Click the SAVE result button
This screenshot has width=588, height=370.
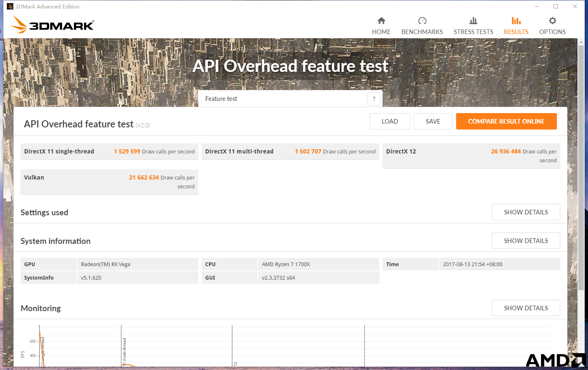(433, 122)
